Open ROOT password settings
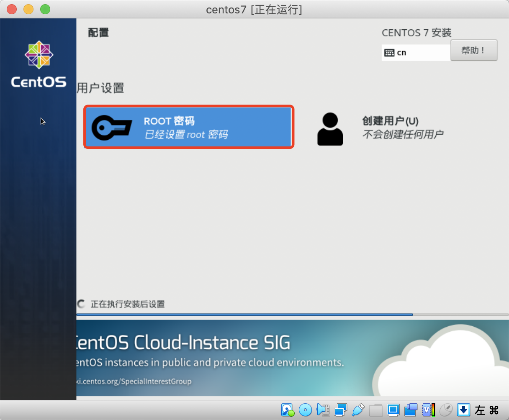509x420 pixels. 189,127
